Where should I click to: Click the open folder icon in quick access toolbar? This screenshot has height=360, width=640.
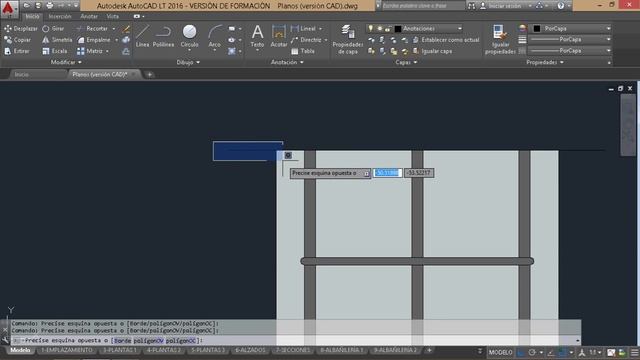tap(27, 6)
